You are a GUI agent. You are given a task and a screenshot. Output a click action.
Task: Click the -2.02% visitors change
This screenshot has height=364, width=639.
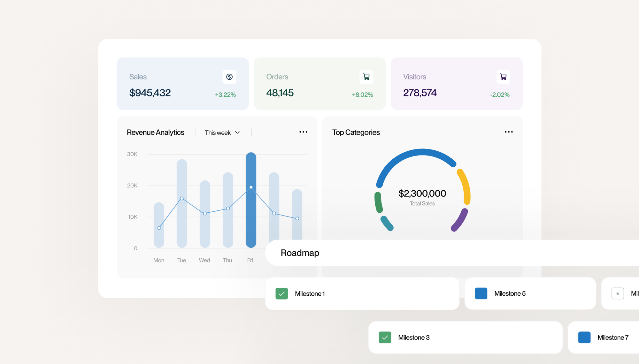500,95
